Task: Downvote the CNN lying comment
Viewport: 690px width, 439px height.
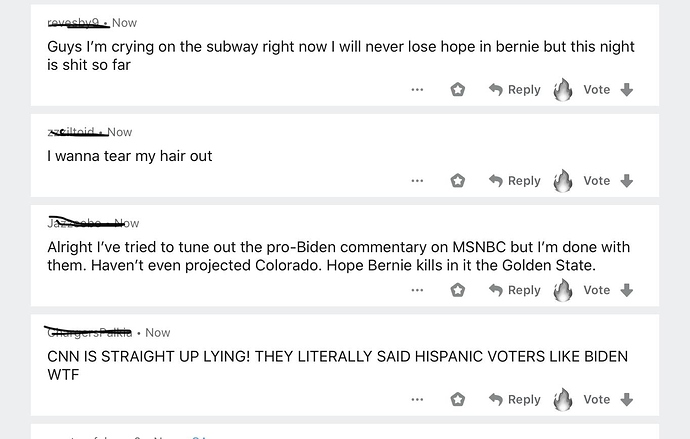Action: pyautogui.click(x=627, y=399)
